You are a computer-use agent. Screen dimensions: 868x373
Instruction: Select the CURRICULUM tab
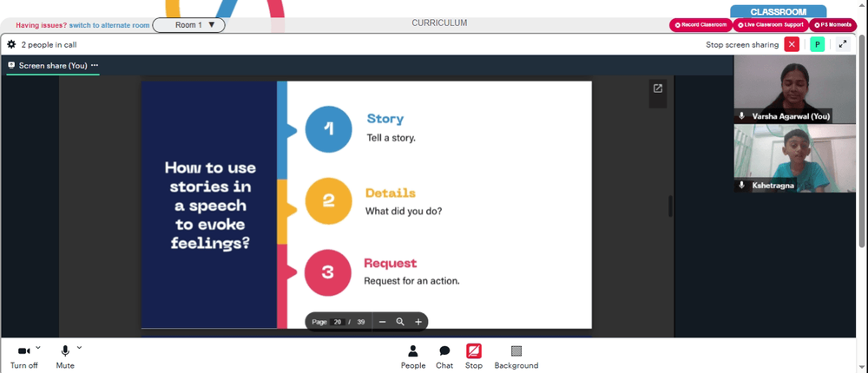(x=439, y=23)
